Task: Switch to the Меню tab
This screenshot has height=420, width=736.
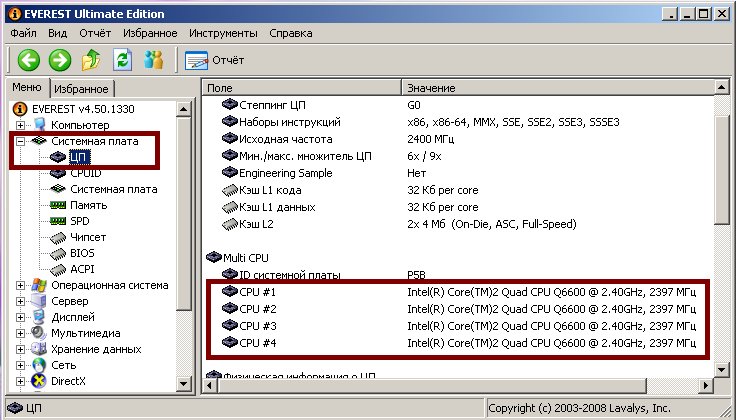Action: coord(27,87)
